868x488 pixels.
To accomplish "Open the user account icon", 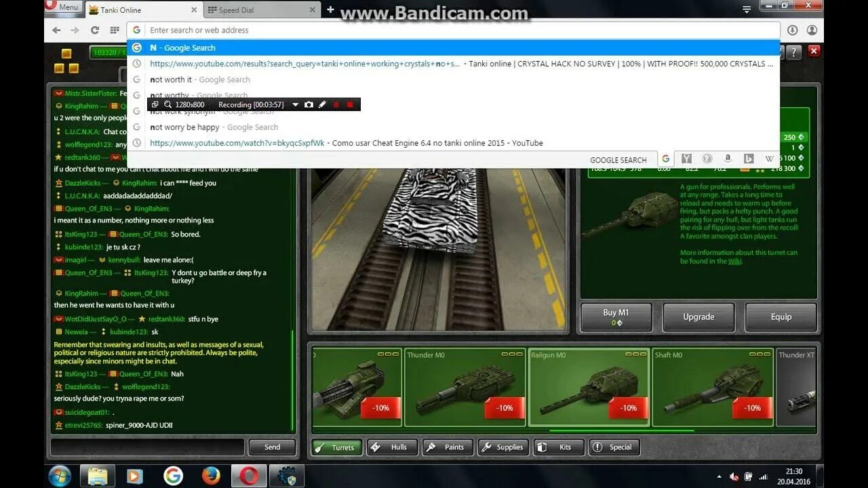I will pyautogui.click(x=812, y=30).
